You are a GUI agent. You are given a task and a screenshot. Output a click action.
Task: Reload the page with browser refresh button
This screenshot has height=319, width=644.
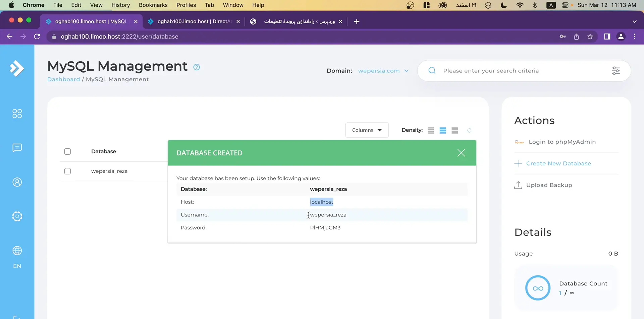37,37
